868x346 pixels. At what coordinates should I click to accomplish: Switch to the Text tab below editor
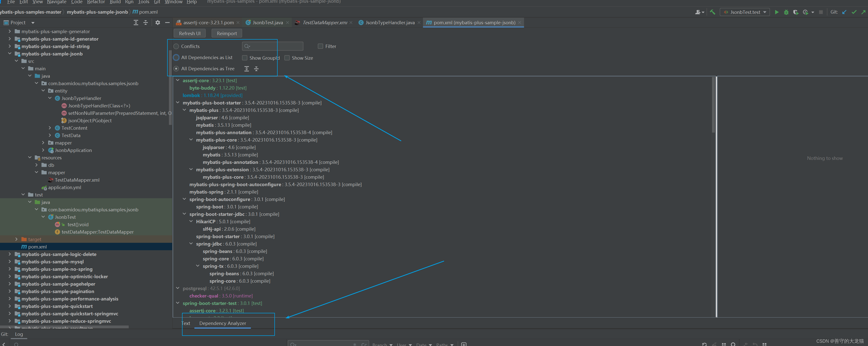(x=186, y=323)
